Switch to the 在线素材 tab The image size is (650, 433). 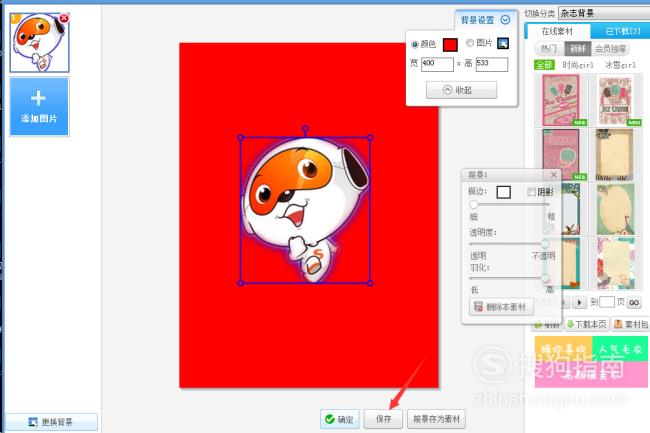(x=557, y=31)
